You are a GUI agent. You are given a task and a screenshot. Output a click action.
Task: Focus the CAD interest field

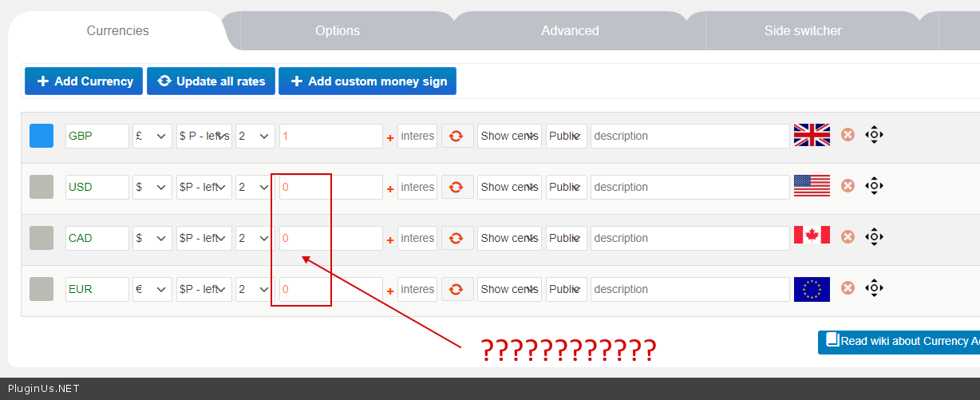(417, 238)
